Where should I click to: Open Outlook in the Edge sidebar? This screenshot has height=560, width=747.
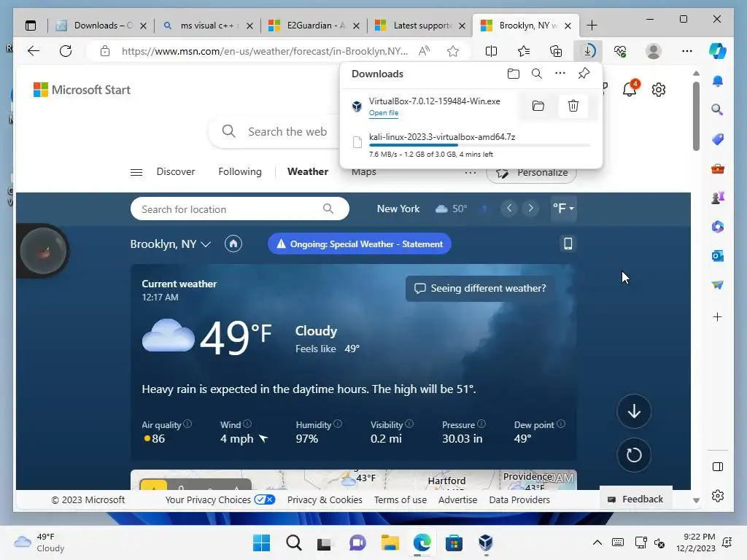click(x=718, y=256)
